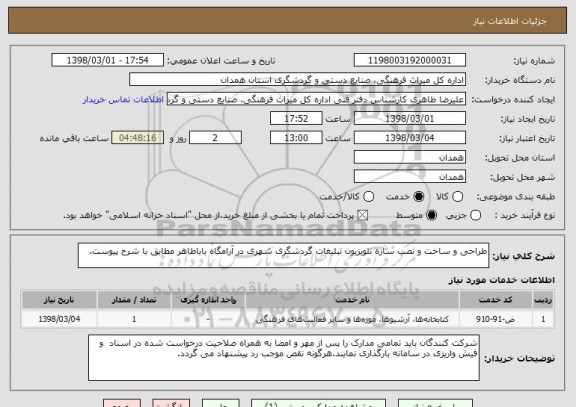Select the کالا/خدمت radio button
576x407 pixels.
pyautogui.click(x=368, y=197)
